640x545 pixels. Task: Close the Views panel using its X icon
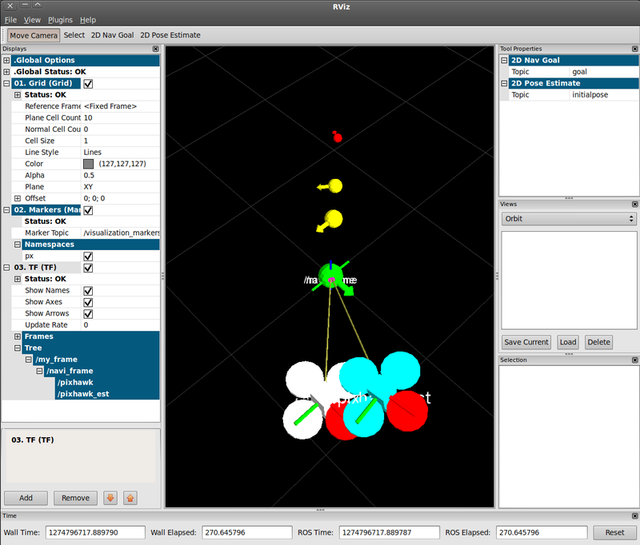(x=632, y=204)
